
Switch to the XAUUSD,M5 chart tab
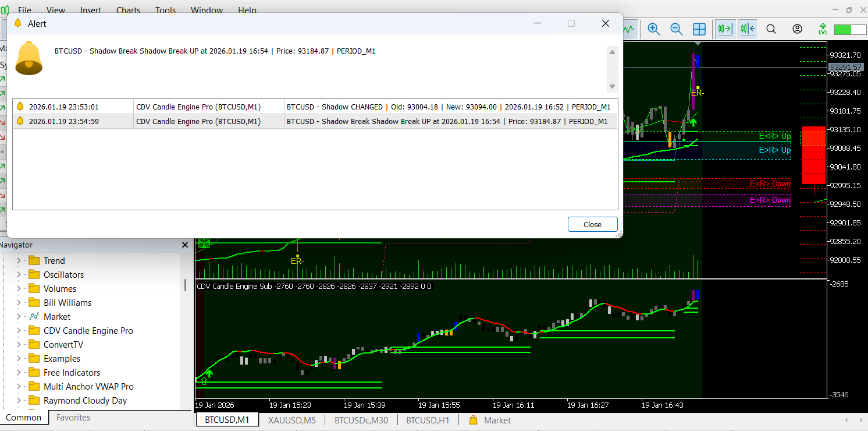tap(292, 420)
